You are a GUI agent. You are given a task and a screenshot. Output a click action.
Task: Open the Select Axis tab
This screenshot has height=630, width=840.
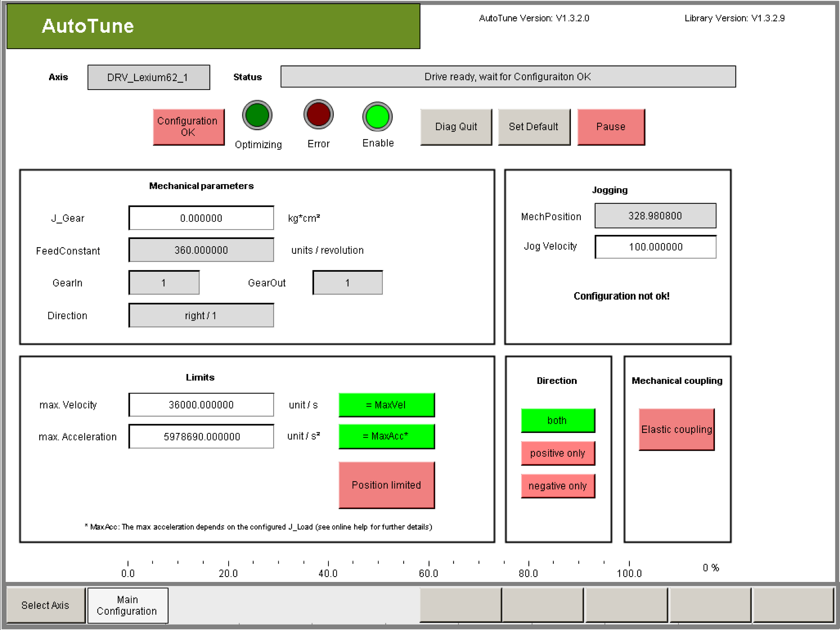(x=46, y=605)
